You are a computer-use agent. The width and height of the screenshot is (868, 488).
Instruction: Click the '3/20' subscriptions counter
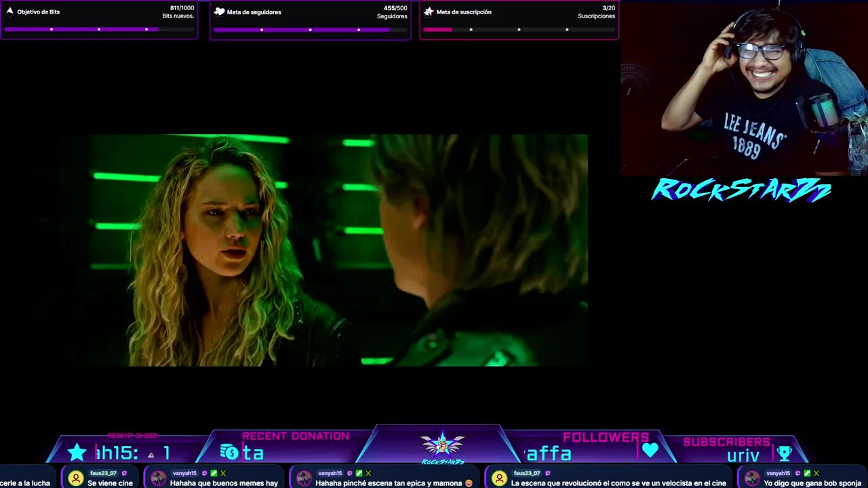click(609, 8)
